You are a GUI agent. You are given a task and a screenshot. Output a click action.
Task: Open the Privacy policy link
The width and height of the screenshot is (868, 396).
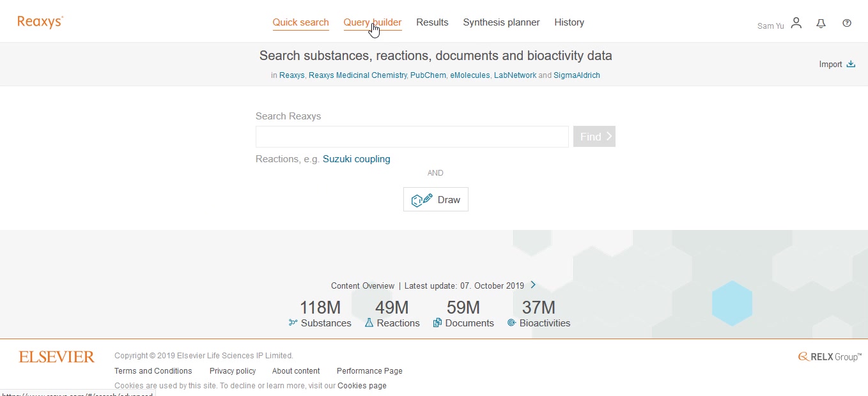[x=233, y=371]
